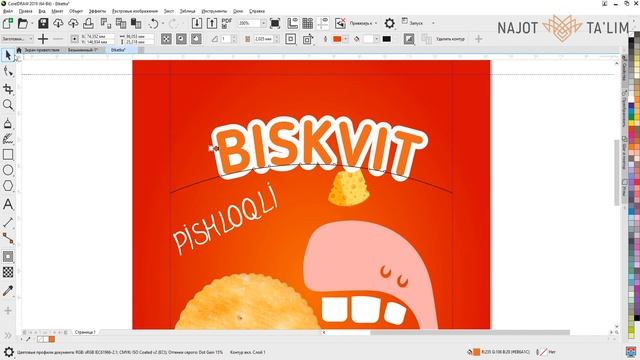The image size is (640, 360).
Task: Click the Copy icon in toolbar
Action: point(121,23)
